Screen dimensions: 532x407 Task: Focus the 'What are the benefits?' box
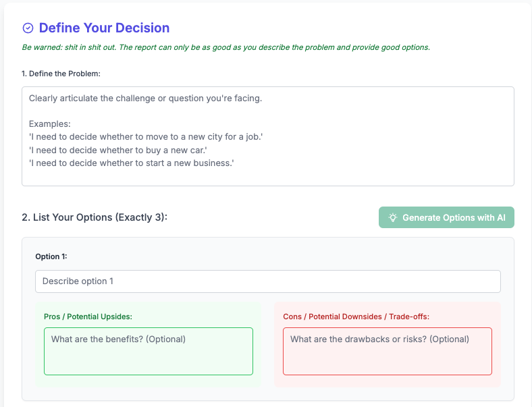coord(149,352)
